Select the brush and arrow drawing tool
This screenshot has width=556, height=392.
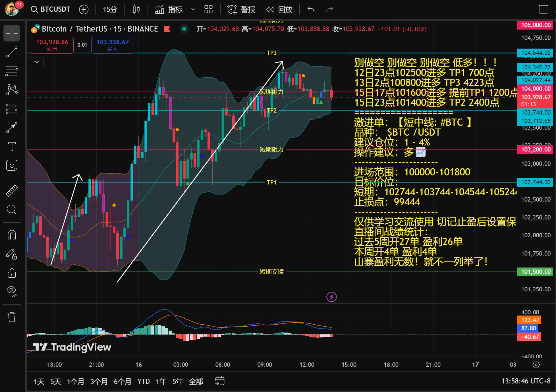(12, 128)
